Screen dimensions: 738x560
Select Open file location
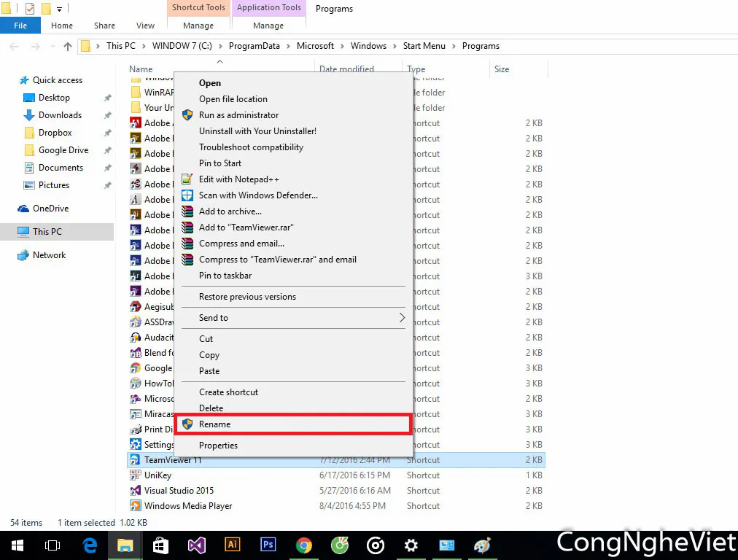292,99
